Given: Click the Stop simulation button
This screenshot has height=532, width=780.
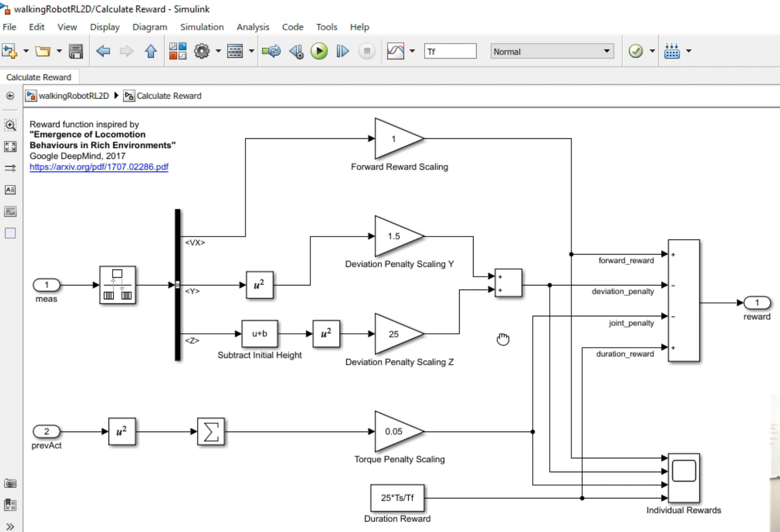Looking at the screenshot, I should click(367, 51).
